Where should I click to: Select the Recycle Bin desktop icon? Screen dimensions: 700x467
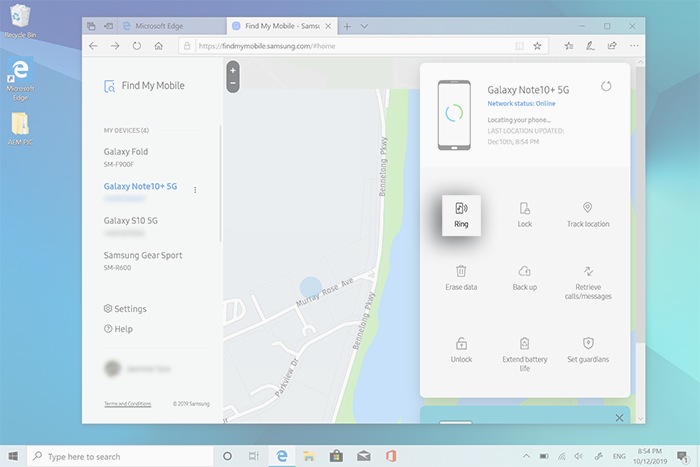pyautogui.click(x=20, y=21)
